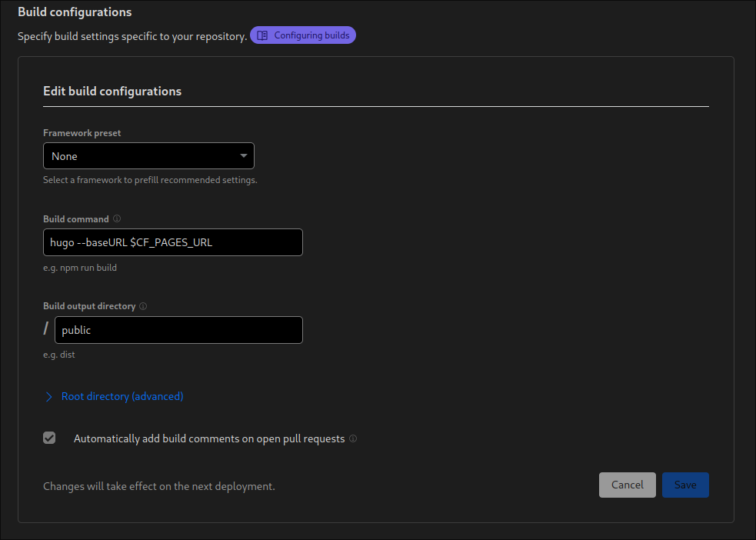Screen dimensions: 756x540
Task: Click the Root directory (advanced) blue link text
Action: point(122,396)
